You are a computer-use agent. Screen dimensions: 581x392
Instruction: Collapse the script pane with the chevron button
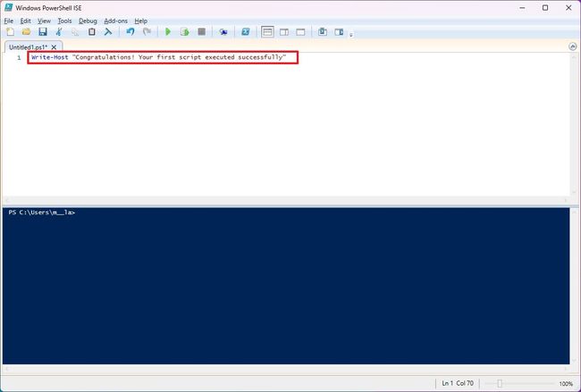pos(572,46)
